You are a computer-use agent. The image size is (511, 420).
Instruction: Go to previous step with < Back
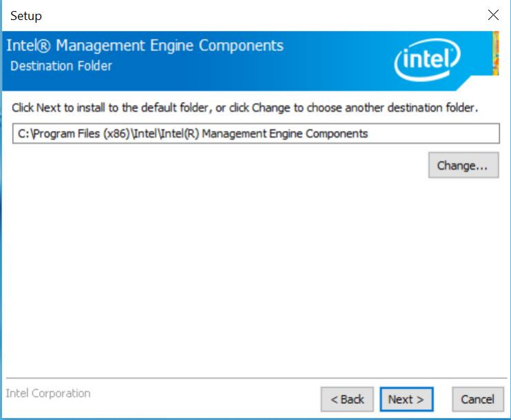click(x=347, y=399)
